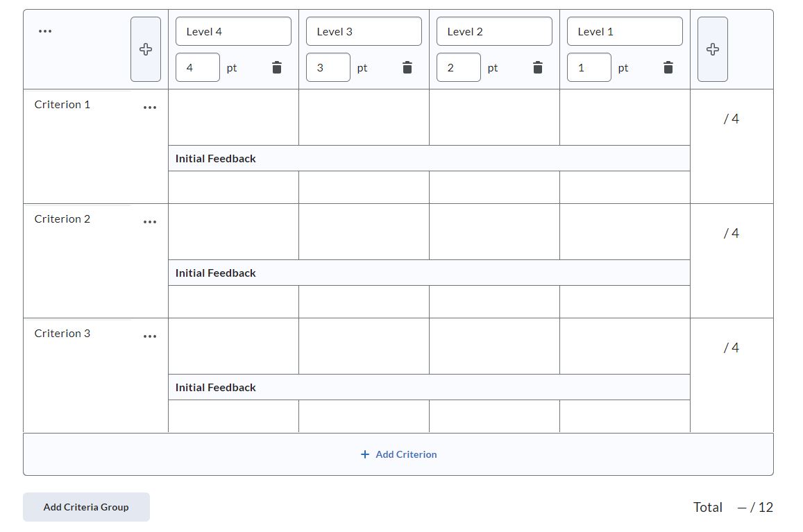Delete the Level 2 column
The image size is (803, 532).
(x=537, y=67)
